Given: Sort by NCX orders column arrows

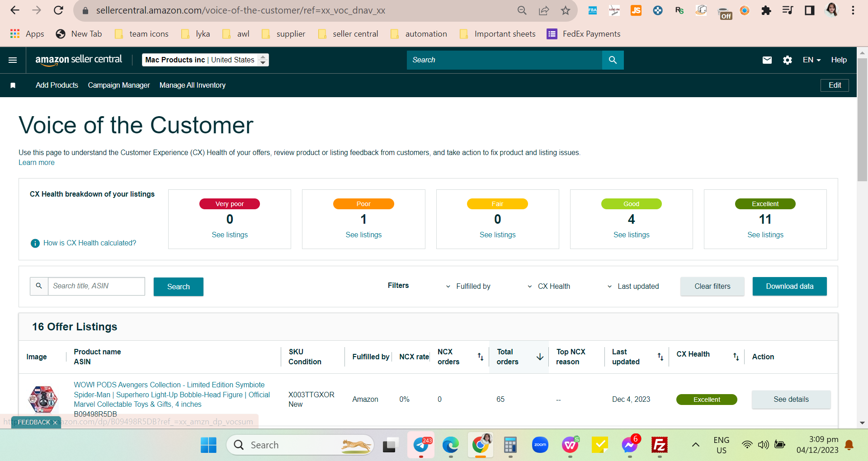Looking at the screenshot, I should tap(481, 357).
